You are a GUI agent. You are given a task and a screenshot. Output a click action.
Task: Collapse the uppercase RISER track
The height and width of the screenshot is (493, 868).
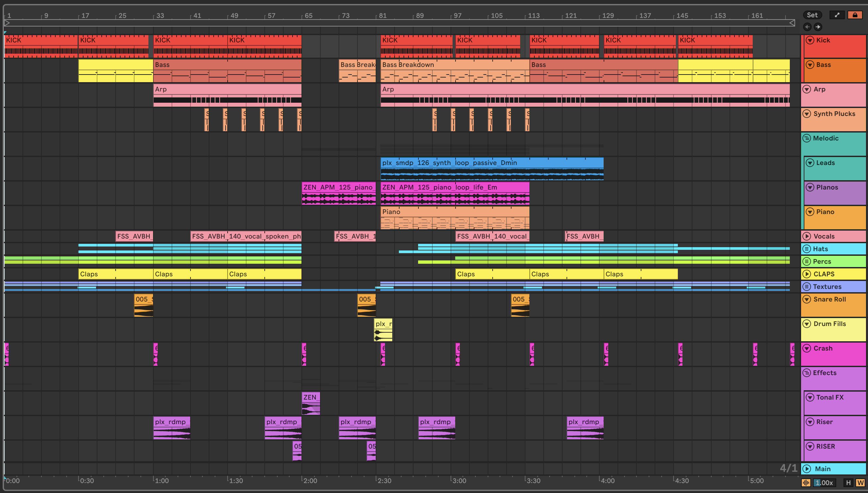click(810, 446)
